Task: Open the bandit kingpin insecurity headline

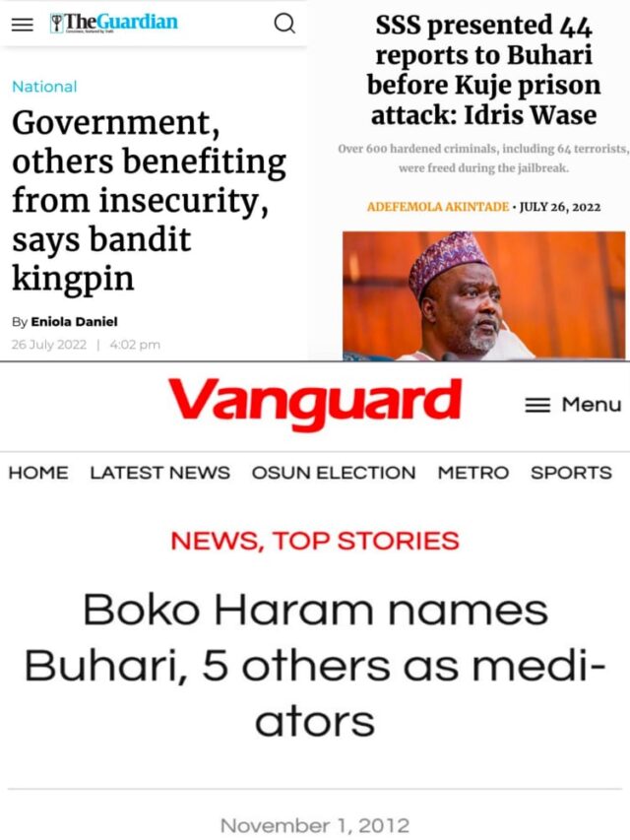Action: (149, 200)
